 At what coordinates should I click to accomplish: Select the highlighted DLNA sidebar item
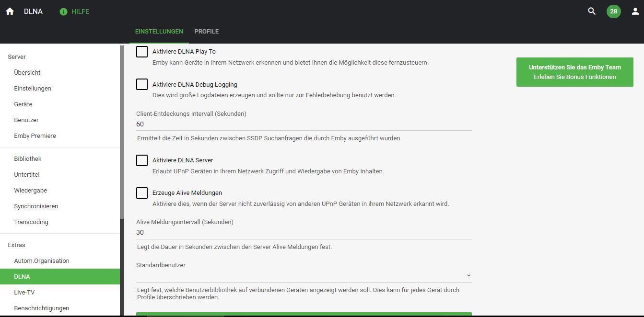click(60, 277)
